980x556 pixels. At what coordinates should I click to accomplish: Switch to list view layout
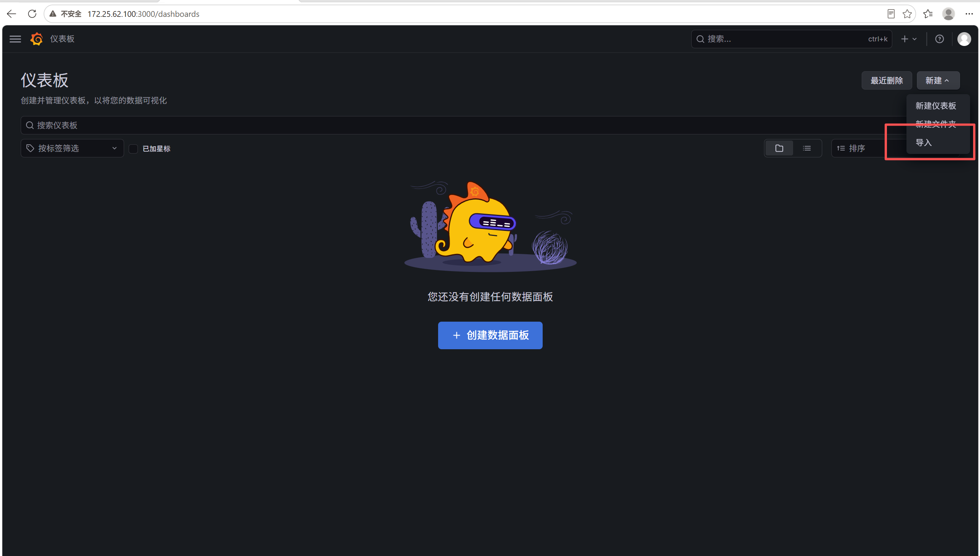coord(807,148)
